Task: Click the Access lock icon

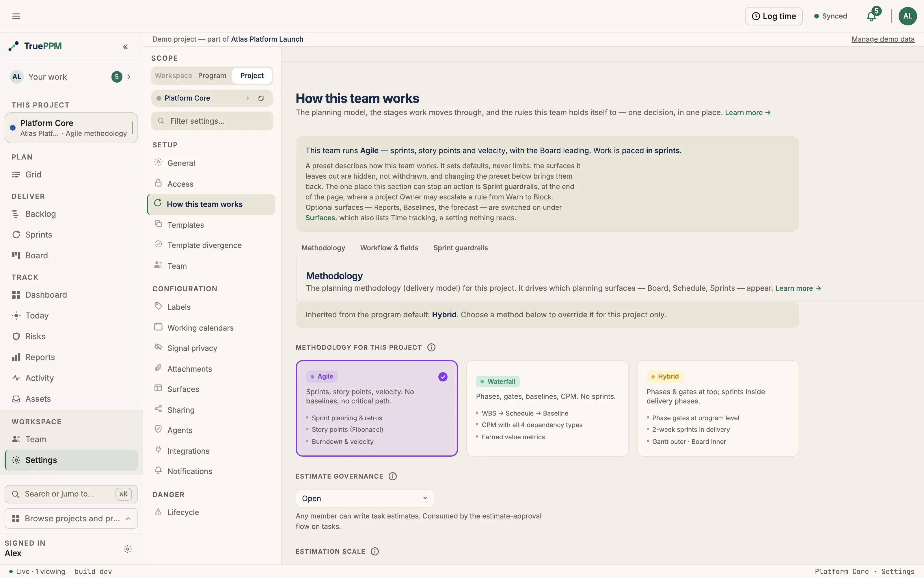Action: (158, 183)
